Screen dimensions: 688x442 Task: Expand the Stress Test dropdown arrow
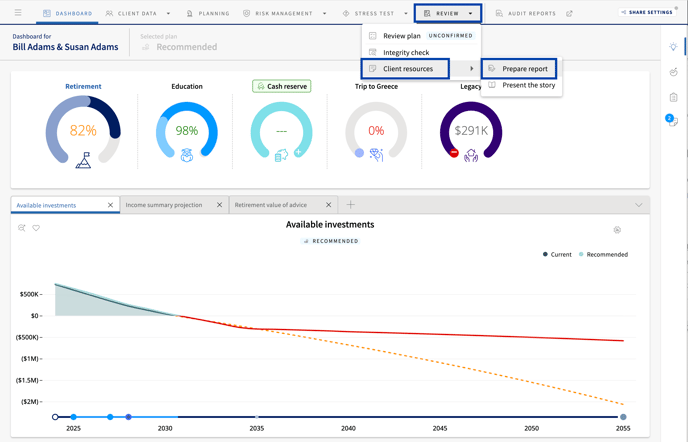[x=406, y=14]
